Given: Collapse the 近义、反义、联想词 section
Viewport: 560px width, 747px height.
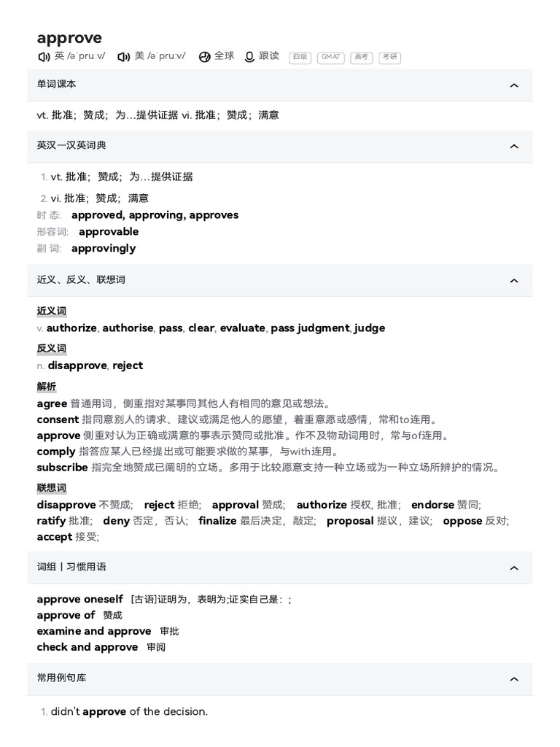Looking at the screenshot, I should [514, 281].
